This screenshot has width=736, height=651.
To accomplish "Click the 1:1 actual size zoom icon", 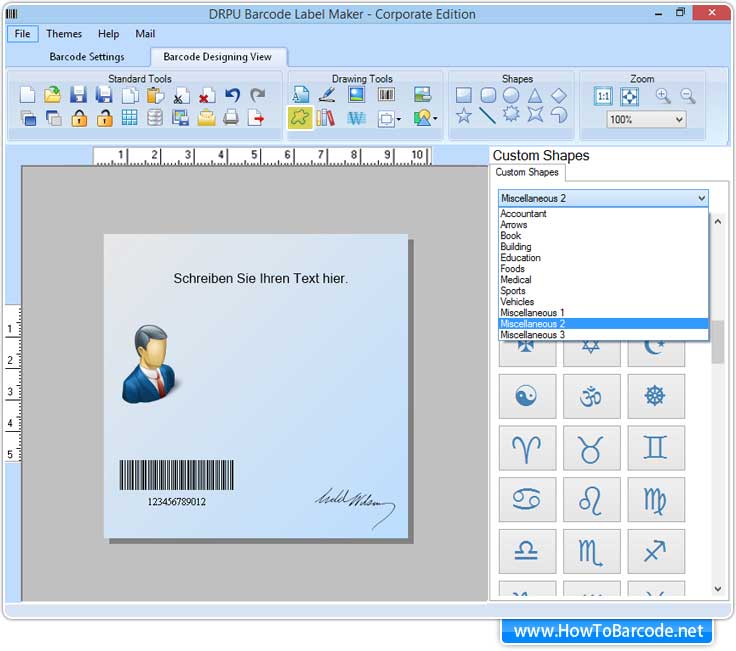I will pyautogui.click(x=603, y=97).
